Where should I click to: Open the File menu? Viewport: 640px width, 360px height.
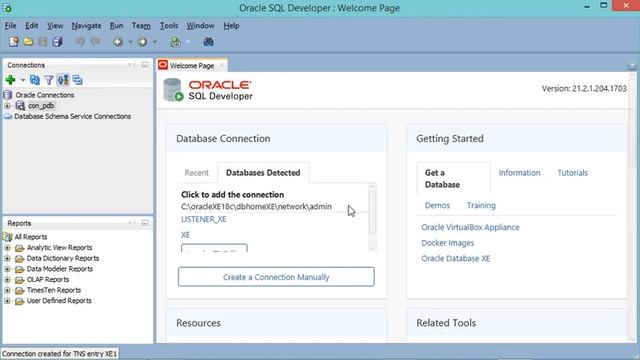10,26
